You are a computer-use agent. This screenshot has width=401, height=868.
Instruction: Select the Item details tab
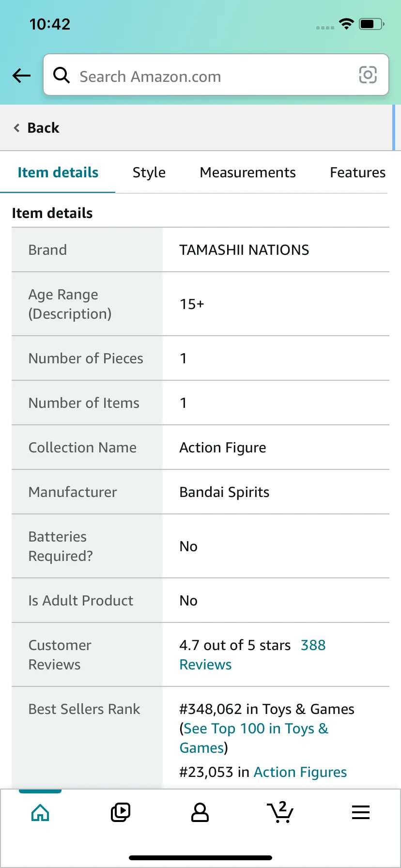[58, 172]
